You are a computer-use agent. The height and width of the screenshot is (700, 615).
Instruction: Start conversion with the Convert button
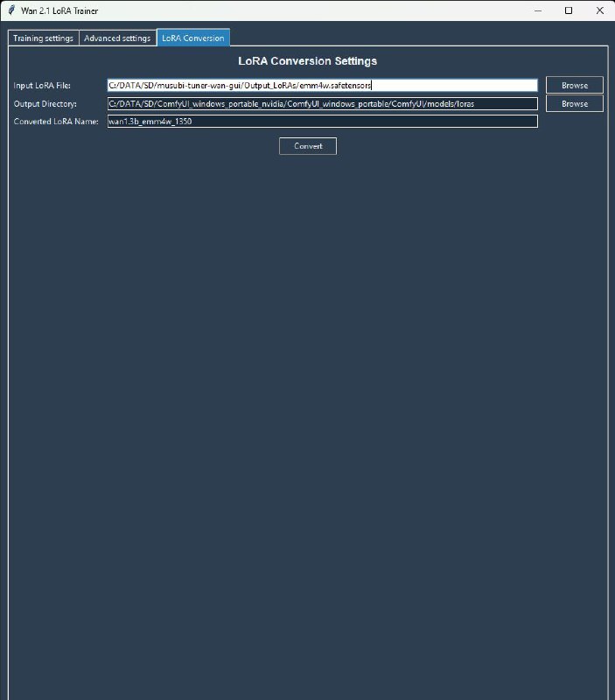point(308,146)
